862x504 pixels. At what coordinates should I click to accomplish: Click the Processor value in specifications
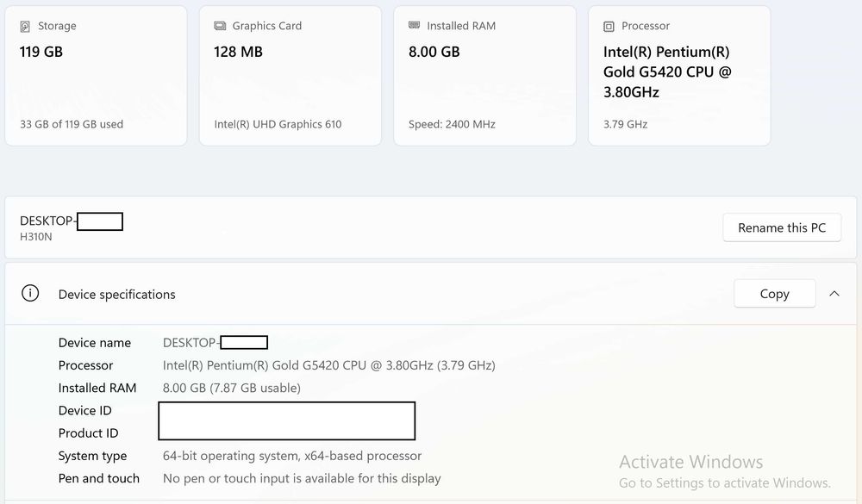point(328,365)
